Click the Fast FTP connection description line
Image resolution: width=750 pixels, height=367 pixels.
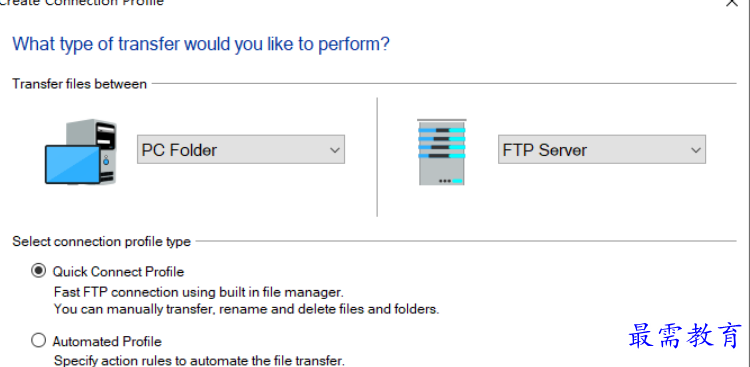199,292
